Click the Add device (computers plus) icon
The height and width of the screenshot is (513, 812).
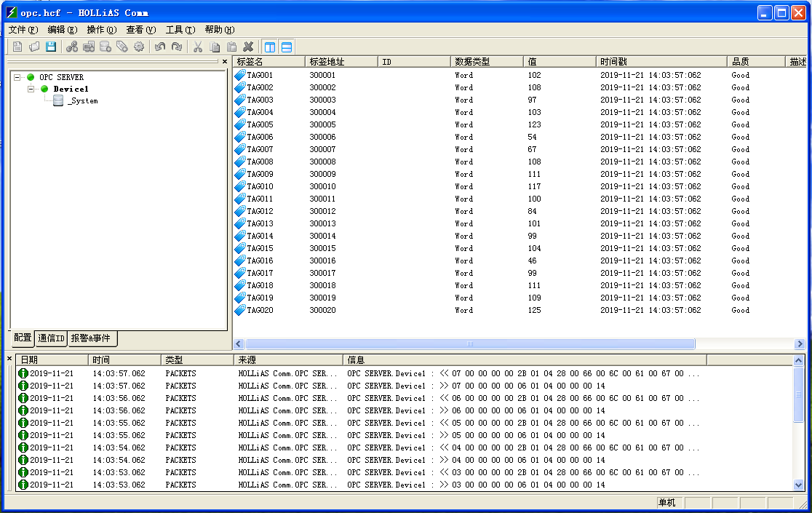pos(89,47)
